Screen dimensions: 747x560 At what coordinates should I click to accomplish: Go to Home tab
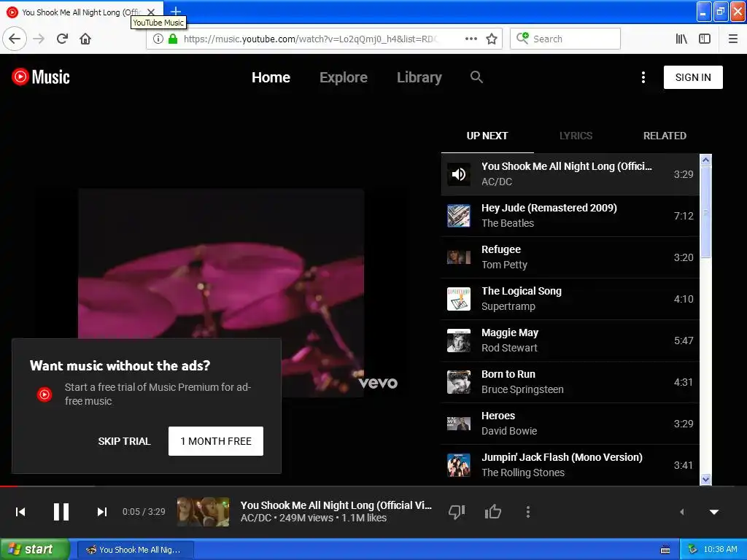[271, 77]
